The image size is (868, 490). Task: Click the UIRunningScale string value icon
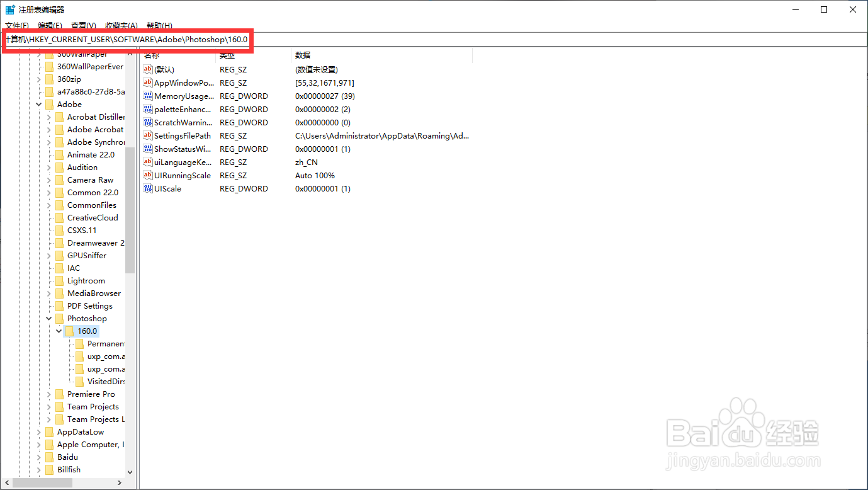point(148,176)
